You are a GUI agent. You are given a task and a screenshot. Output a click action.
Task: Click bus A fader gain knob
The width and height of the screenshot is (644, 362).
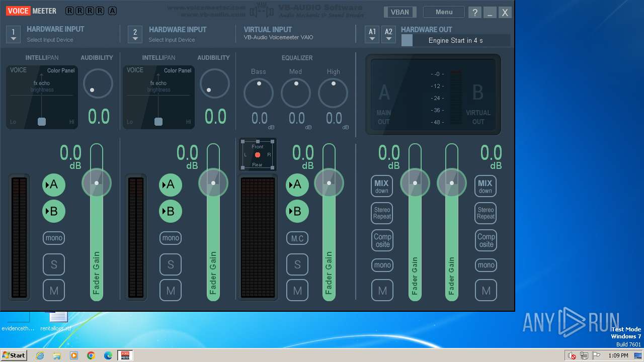point(415,183)
